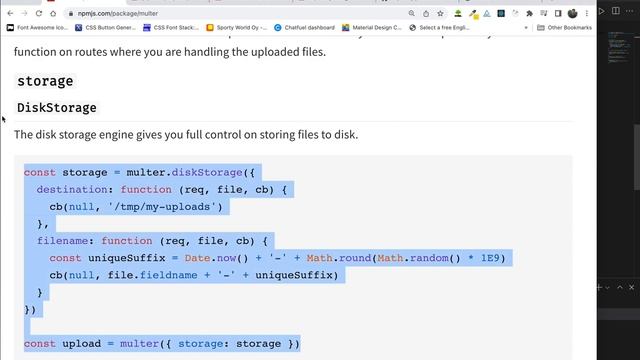Open Chrome's three-dot menu
This screenshot has width=640, height=360.
(587, 13)
